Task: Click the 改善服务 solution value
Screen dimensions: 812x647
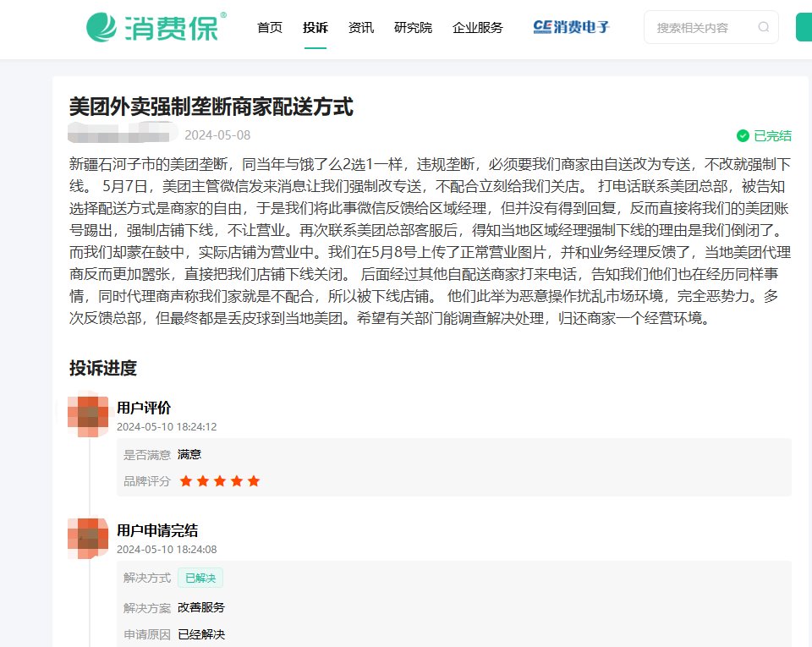Action: click(201, 607)
